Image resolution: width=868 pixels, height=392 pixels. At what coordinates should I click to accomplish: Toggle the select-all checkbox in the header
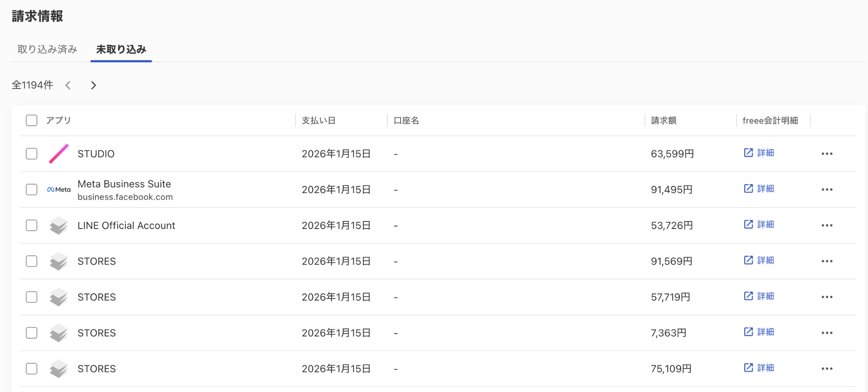(x=32, y=121)
